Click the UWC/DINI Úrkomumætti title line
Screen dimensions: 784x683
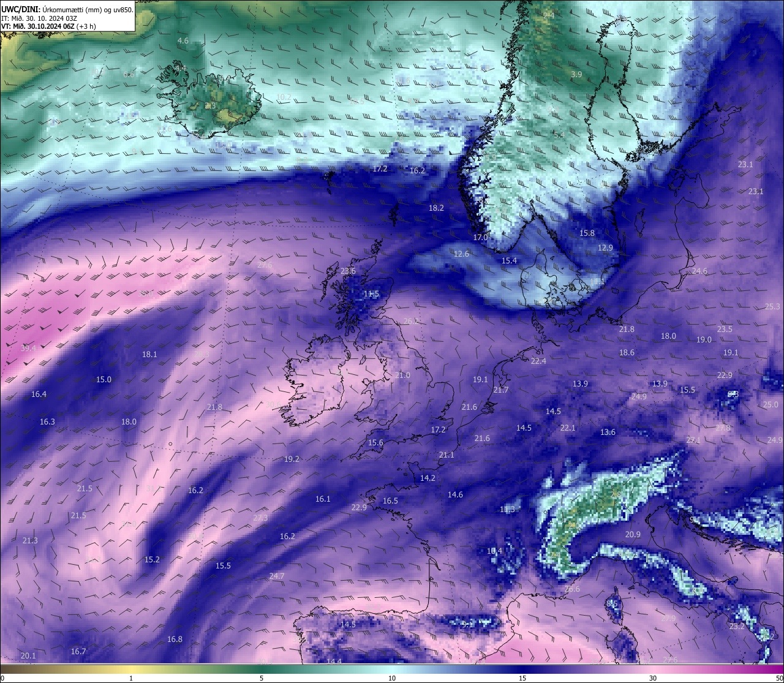[x=67, y=10]
